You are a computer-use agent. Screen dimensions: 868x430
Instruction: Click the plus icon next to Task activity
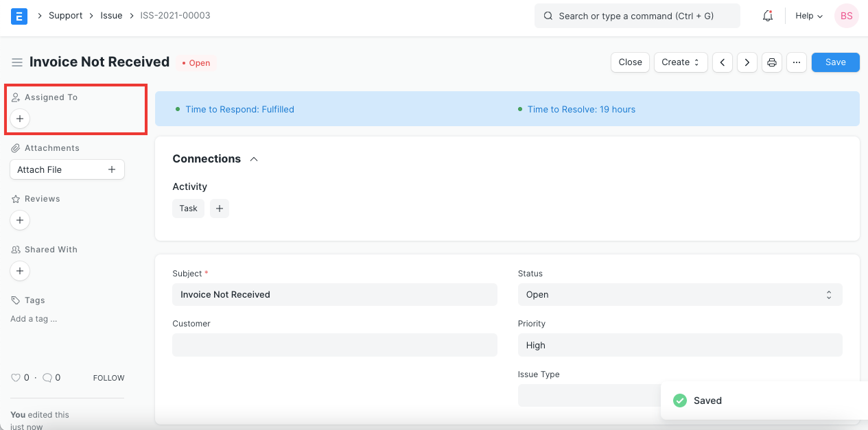pos(220,208)
